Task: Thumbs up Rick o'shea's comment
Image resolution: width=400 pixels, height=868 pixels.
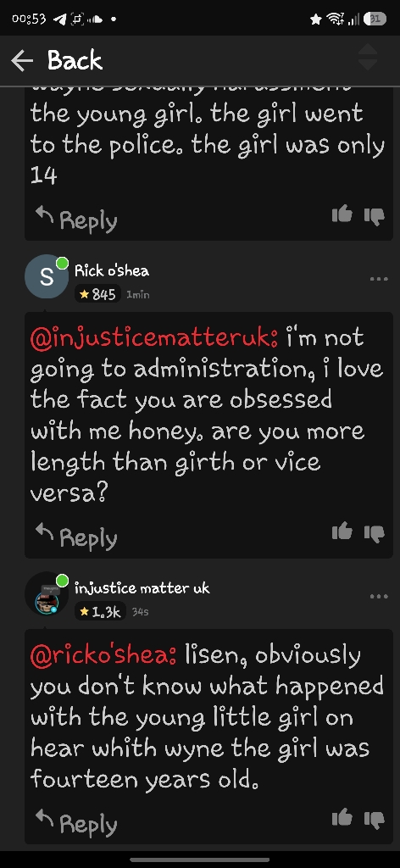Action: [342, 531]
